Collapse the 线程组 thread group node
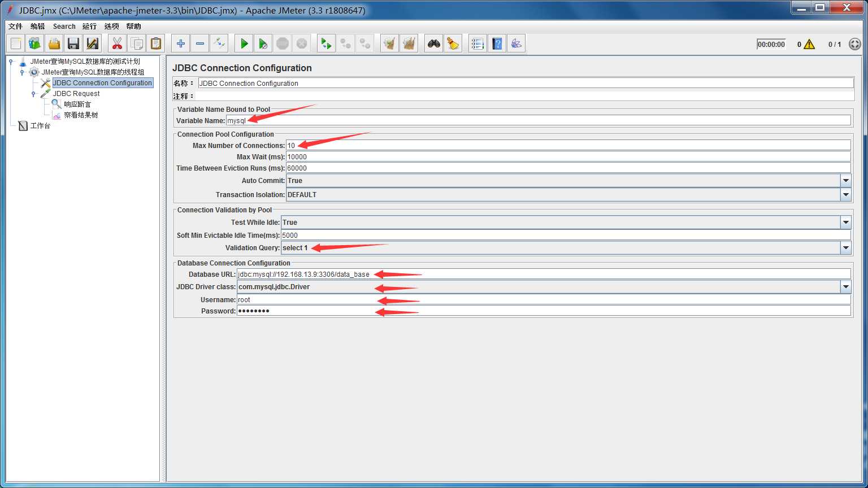Viewport: 868px width, 488px height. 22,72
